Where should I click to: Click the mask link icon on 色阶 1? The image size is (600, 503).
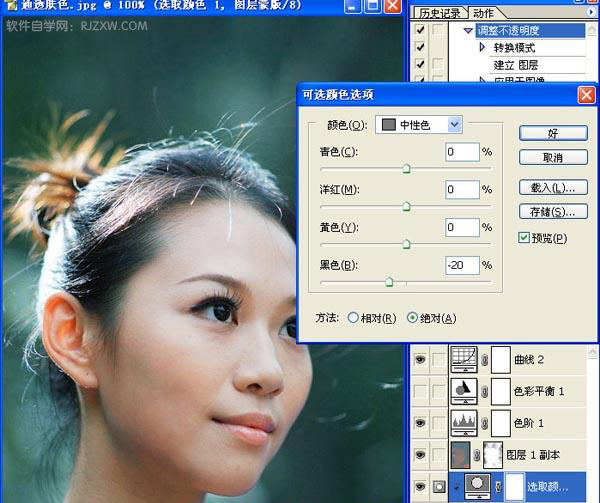[484, 423]
